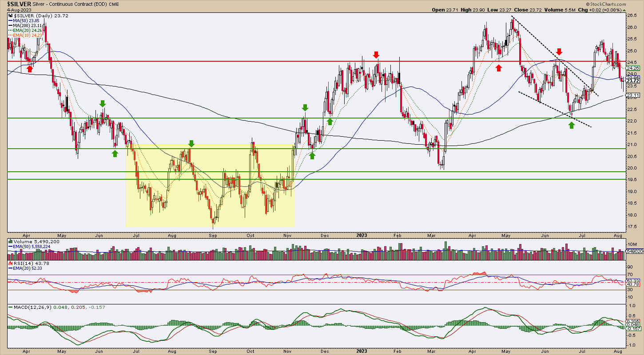Click the red down arrow near the January 2023 highs

click(x=376, y=55)
